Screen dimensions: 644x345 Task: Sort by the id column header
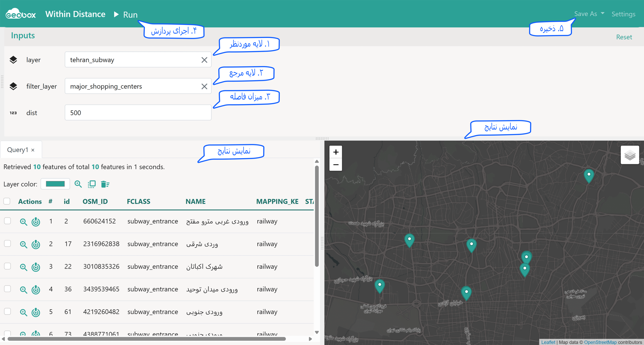(66, 201)
